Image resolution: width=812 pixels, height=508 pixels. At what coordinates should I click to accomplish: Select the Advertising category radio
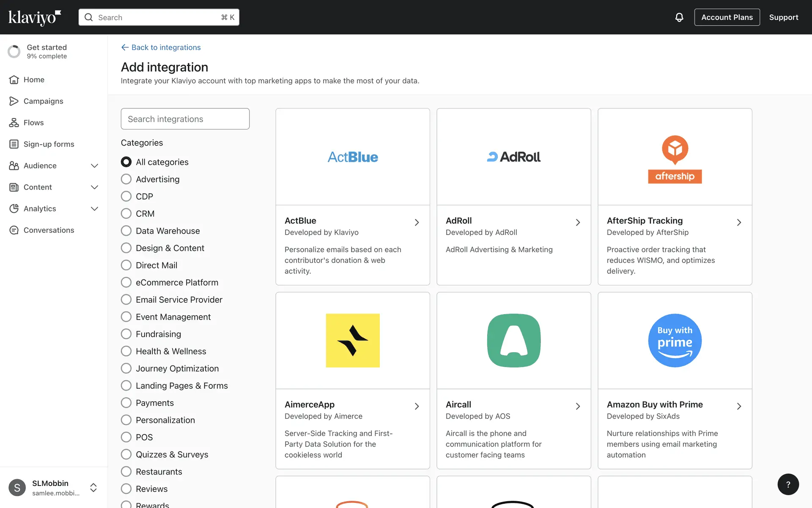126,179
